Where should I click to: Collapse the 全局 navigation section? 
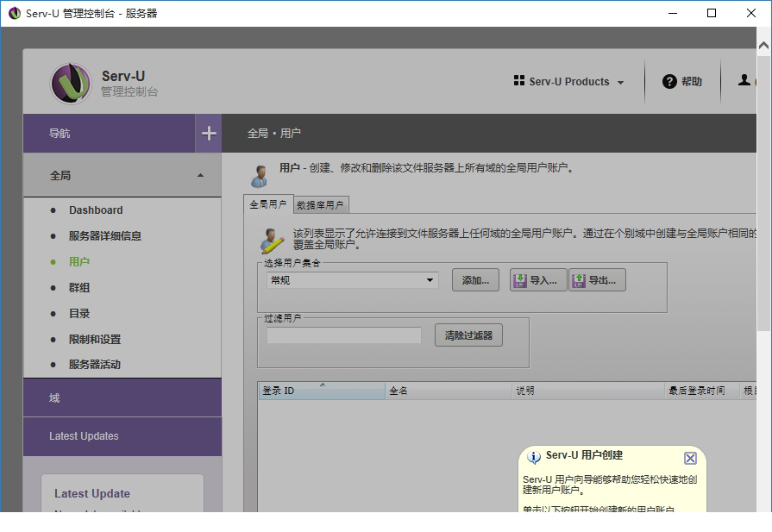pyautogui.click(x=122, y=175)
